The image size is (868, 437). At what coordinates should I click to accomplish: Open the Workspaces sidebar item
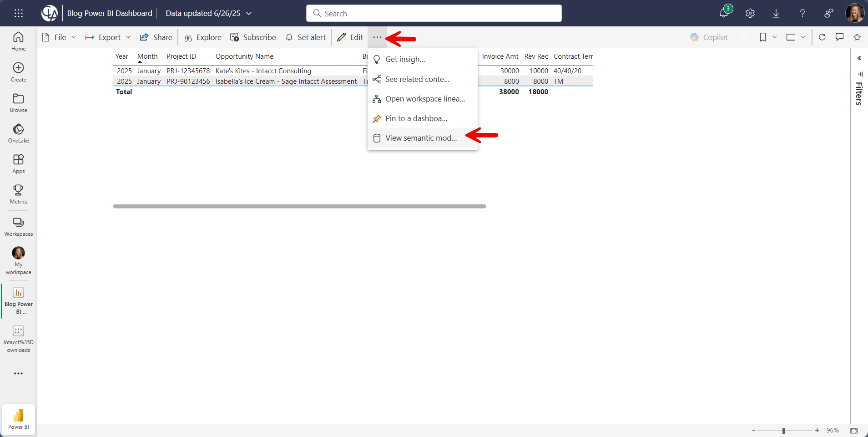pyautogui.click(x=18, y=226)
